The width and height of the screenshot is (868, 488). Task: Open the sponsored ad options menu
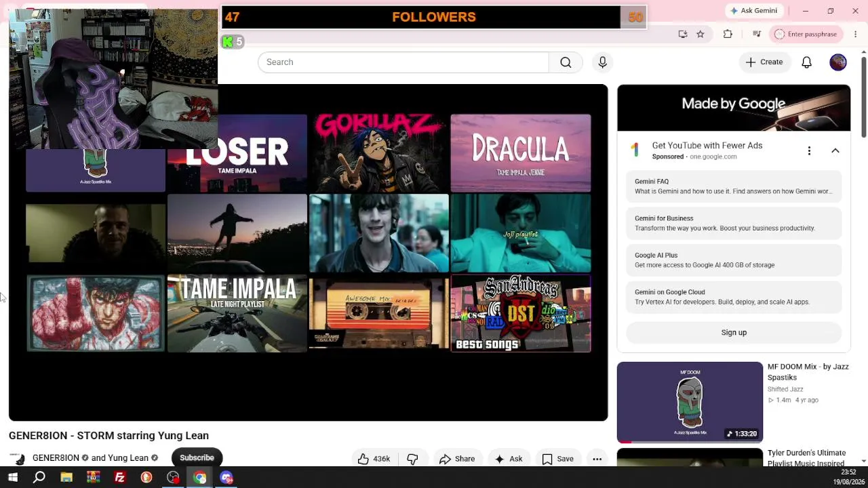click(x=809, y=150)
